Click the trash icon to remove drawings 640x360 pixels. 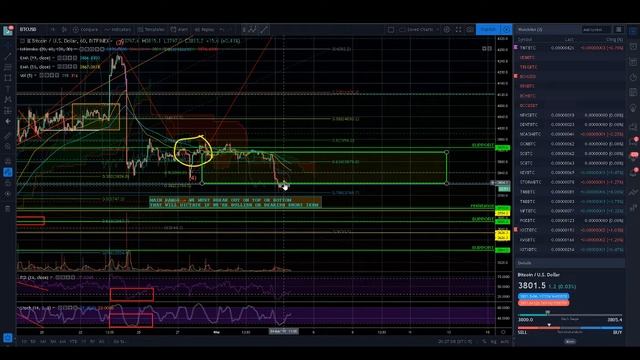point(8,209)
